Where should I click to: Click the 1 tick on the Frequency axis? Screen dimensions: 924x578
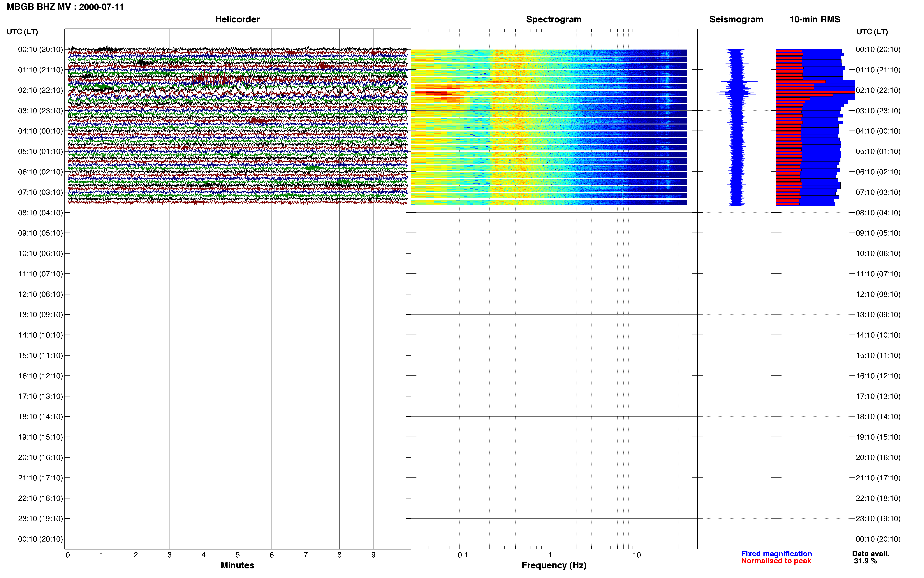coord(550,555)
